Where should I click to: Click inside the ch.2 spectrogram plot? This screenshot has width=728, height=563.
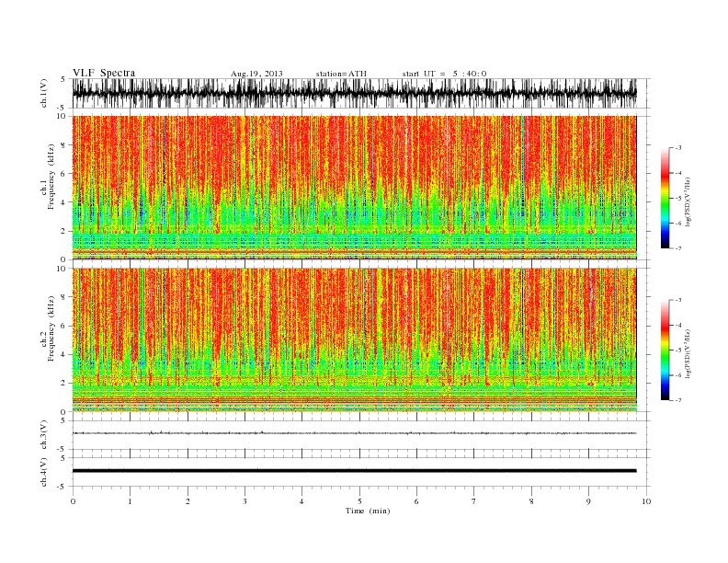point(354,339)
